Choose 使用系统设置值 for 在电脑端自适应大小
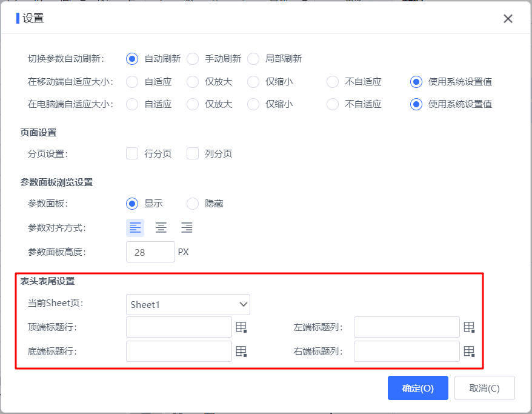Image resolution: width=532 pixels, height=414 pixels. [416, 104]
